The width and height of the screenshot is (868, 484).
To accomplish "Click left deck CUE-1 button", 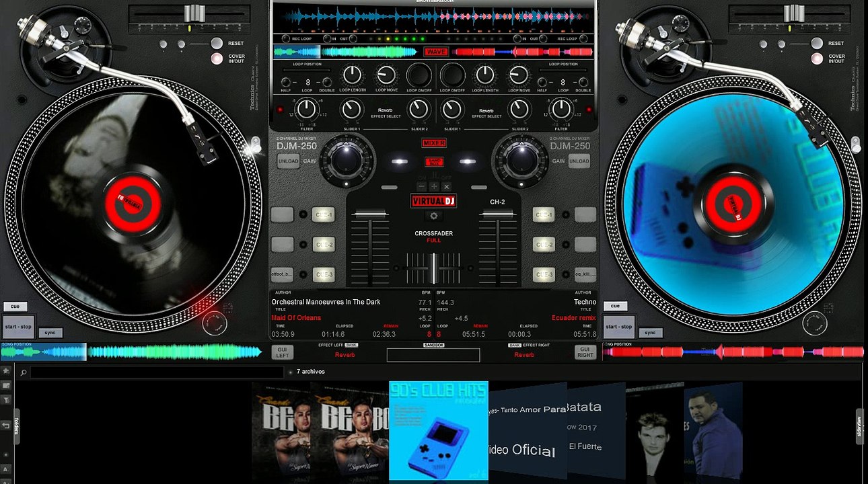I will click(x=324, y=215).
